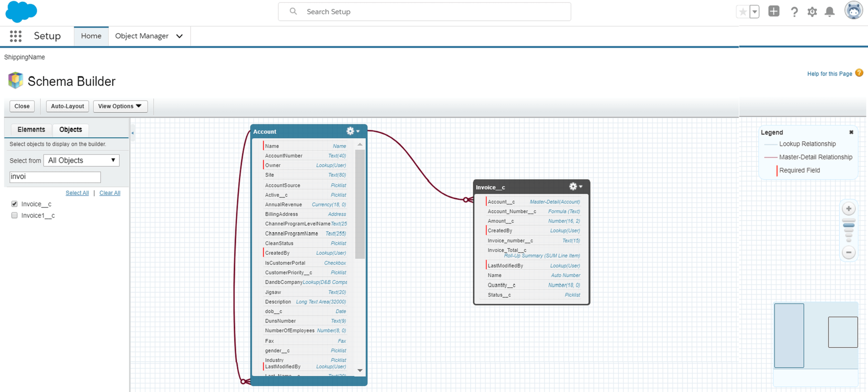Image resolution: width=868 pixels, height=392 pixels.
Task: Run Auto-Layout on the schema
Action: [67, 106]
